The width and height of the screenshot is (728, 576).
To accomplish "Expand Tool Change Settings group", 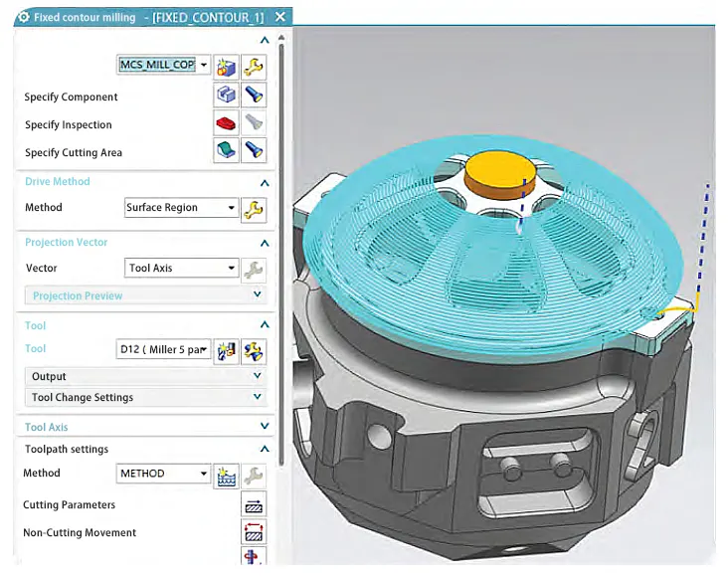I will click(258, 397).
